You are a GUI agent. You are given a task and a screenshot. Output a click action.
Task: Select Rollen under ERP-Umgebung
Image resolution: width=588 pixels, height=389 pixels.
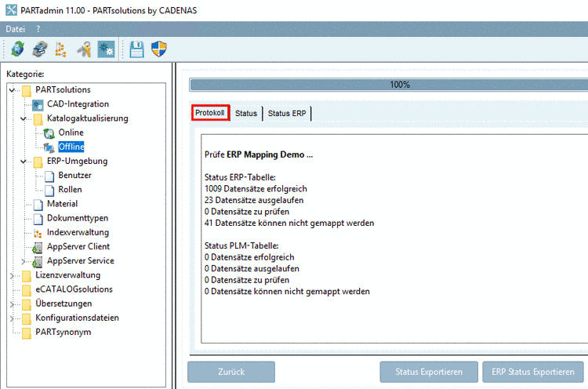click(70, 190)
